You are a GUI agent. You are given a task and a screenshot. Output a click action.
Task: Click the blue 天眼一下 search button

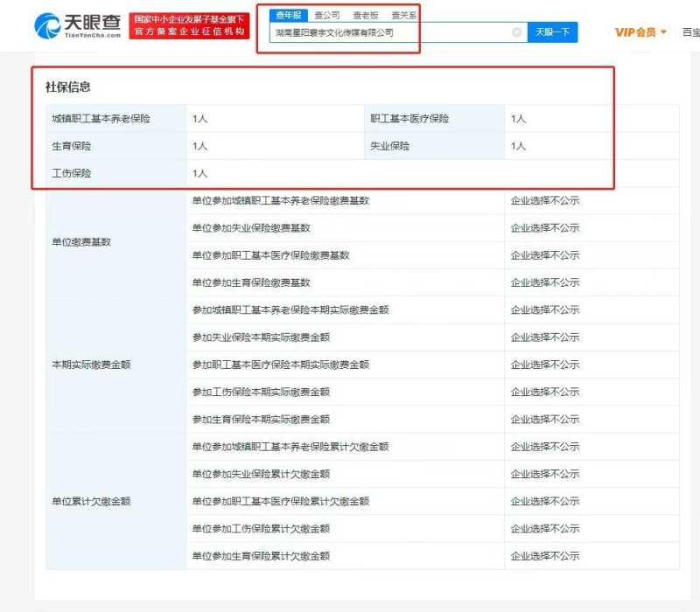tap(554, 31)
